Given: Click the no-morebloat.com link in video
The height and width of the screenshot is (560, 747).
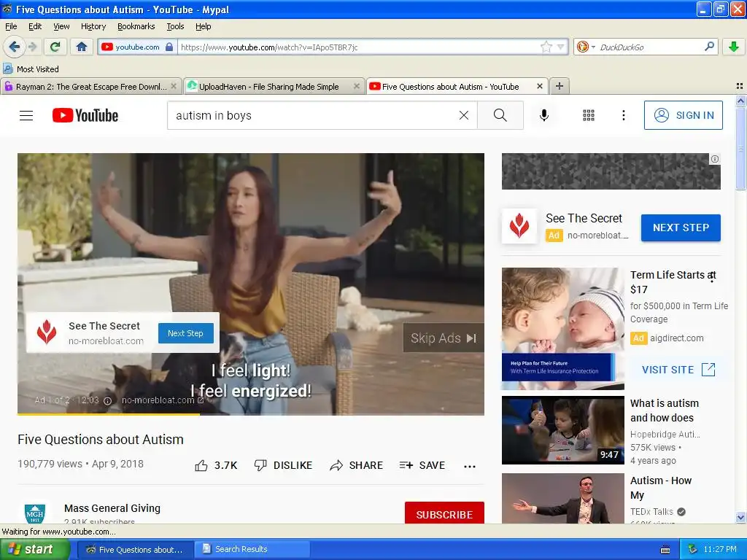Looking at the screenshot, I should pyautogui.click(x=162, y=400).
